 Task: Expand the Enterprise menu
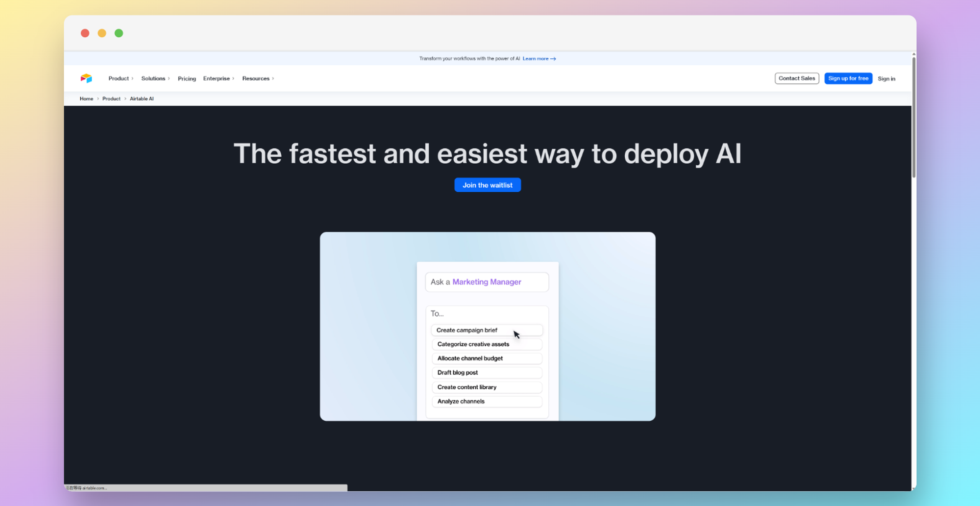[219, 78]
